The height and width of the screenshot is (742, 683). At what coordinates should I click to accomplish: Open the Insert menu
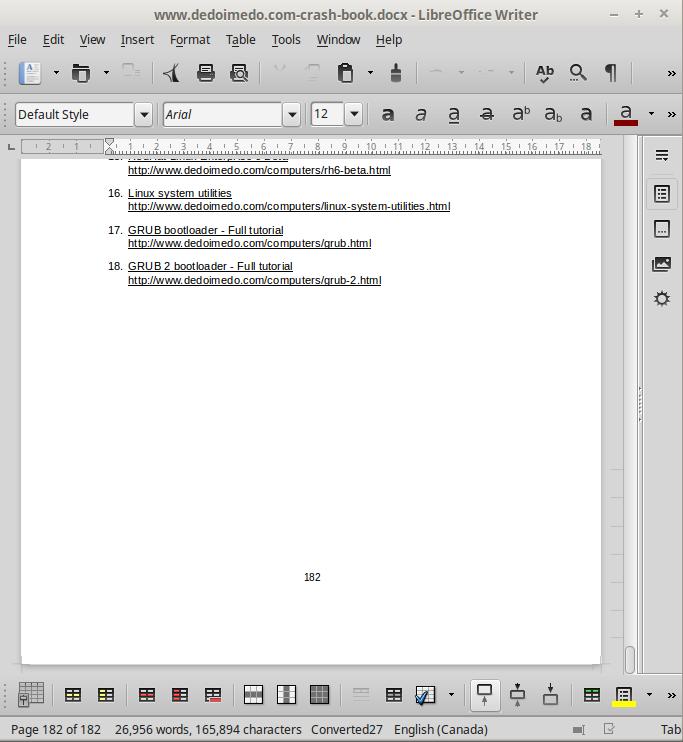coord(137,40)
